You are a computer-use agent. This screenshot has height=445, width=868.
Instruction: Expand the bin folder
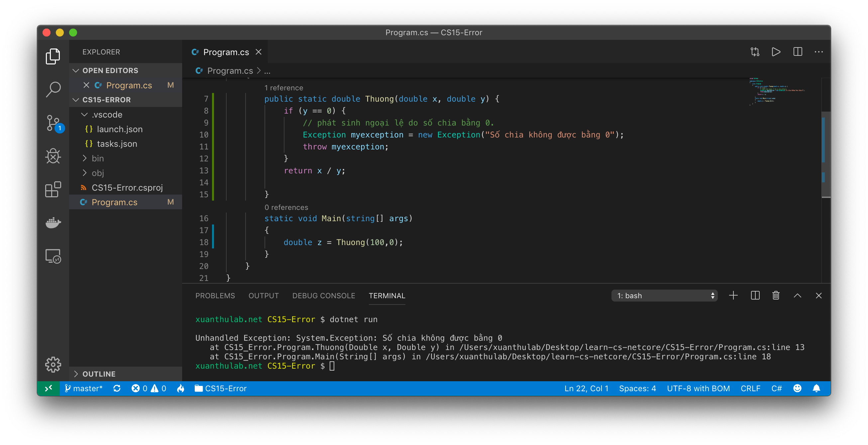tap(97, 158)
